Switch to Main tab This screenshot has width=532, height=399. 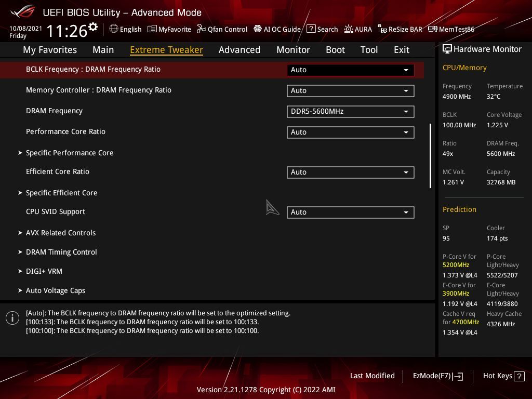[x=103, y=50]
